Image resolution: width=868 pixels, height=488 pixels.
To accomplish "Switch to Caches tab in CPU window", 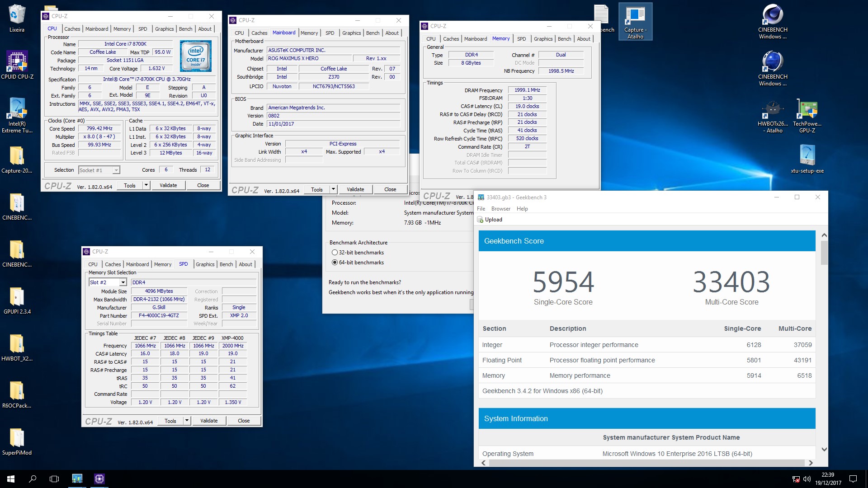I will tap(72, 29).
